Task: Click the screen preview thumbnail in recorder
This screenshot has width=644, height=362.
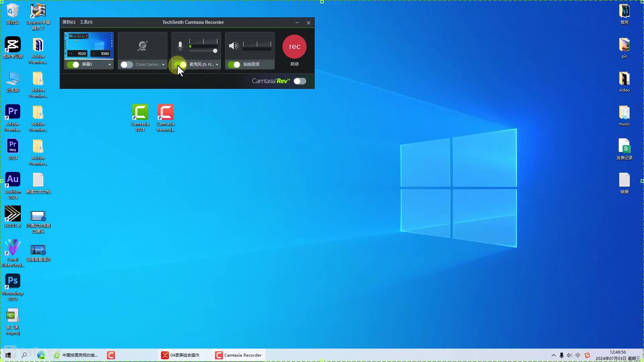Action: (x=89, y=45)
